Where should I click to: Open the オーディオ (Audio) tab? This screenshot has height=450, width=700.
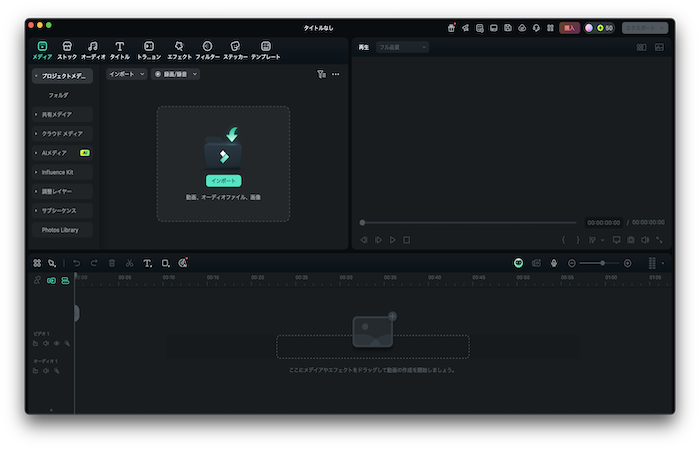[93, 50]
